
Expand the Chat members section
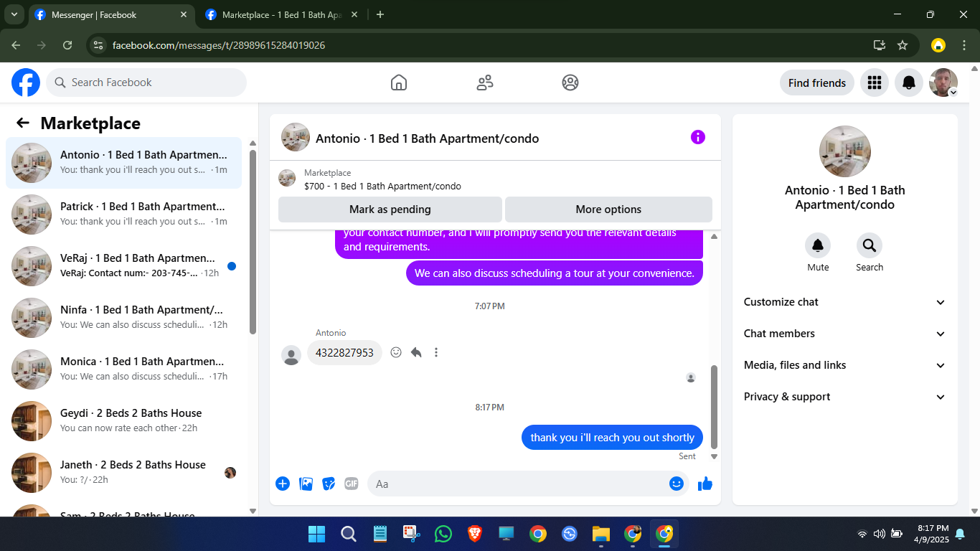[x=845, y=334]
